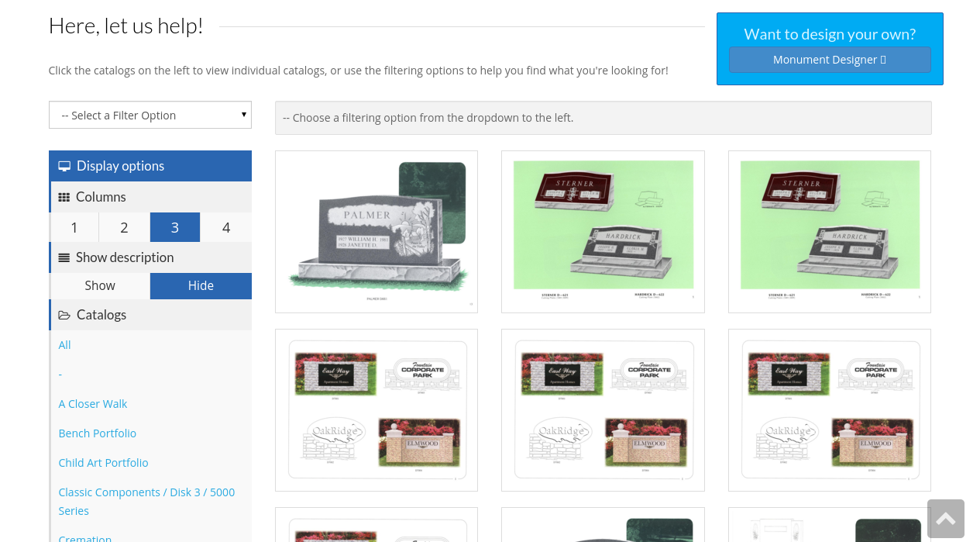Open the left East Way signs thumbnail
This screenshot has width=980, height=542.
(377, 410)
